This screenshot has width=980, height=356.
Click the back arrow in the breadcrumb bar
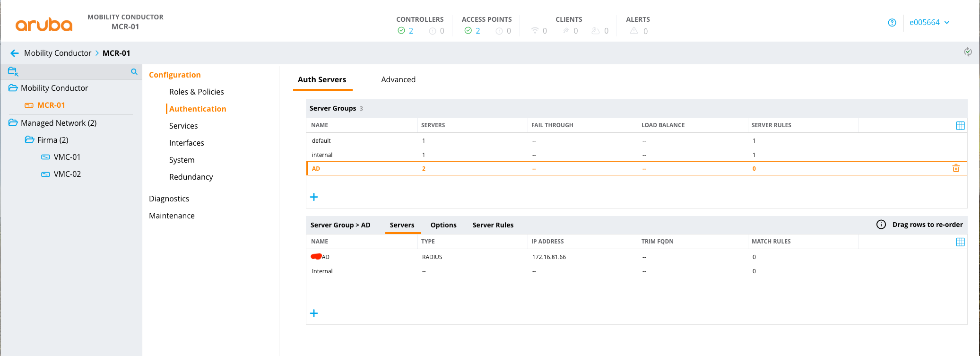tap(15, 53)
